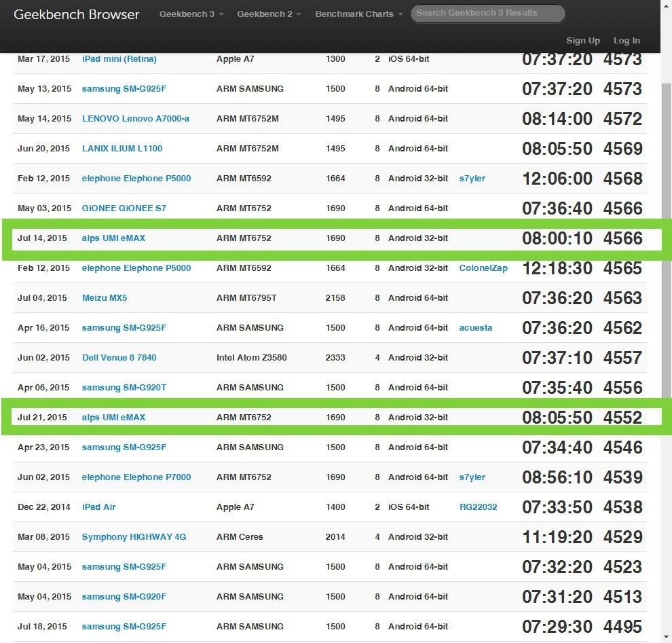Screen dimensions: 672x643
Task: Open the Dell Venue 8 7840 result
Action: pos(119,358)
